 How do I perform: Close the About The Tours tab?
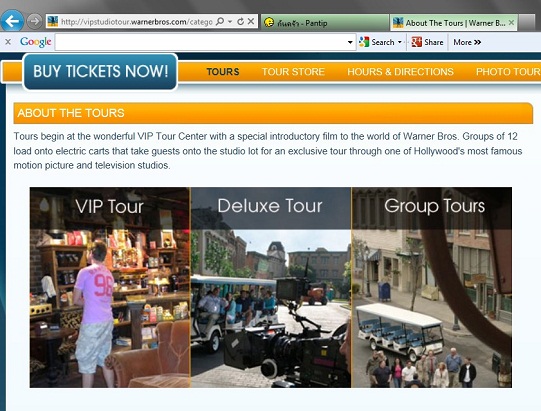511,23
